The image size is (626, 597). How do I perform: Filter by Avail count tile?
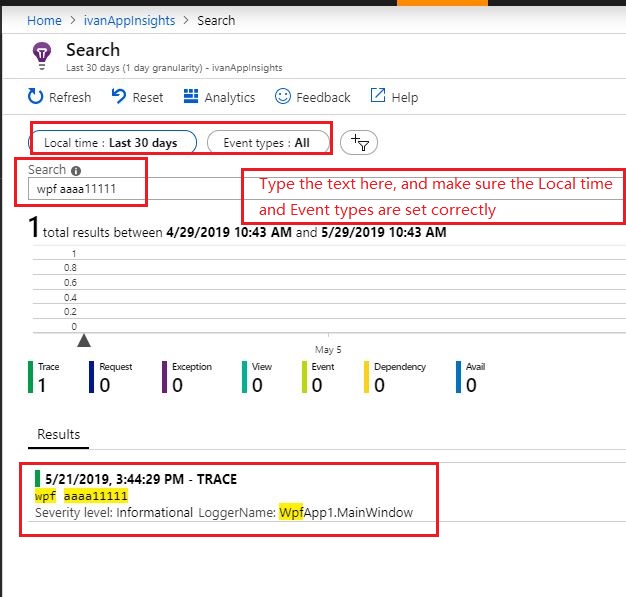(x=471, y=377)
